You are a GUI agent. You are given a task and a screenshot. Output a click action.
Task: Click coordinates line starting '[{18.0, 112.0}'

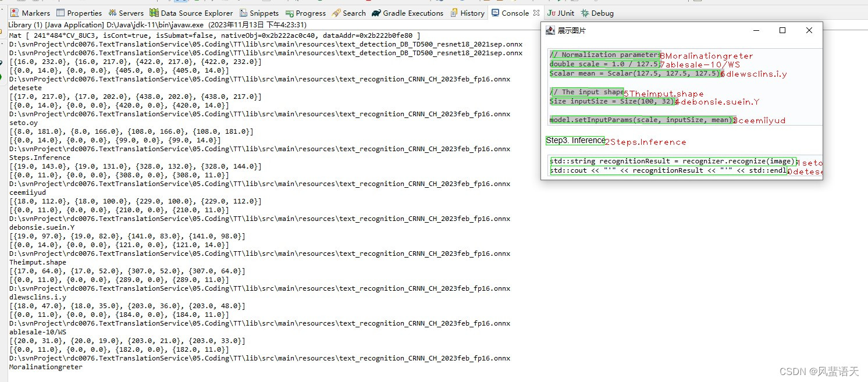coord(127,201)
